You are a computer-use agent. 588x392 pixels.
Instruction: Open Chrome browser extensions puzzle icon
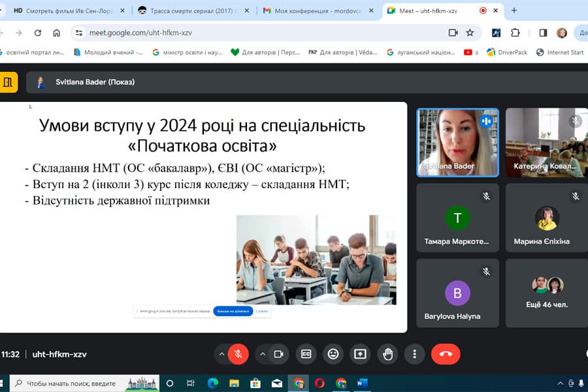pyautogui.click(x=516, y=31)
